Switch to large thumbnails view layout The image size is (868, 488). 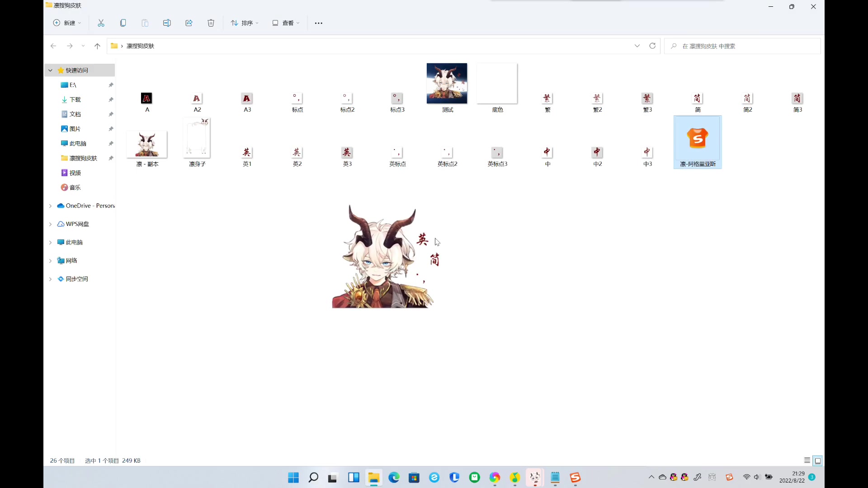click(x=818, y=460)
